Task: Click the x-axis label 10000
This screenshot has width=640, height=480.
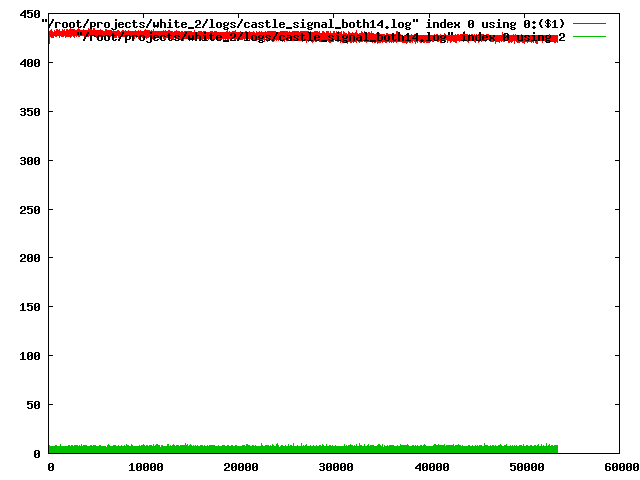Action: coord(146,467)
